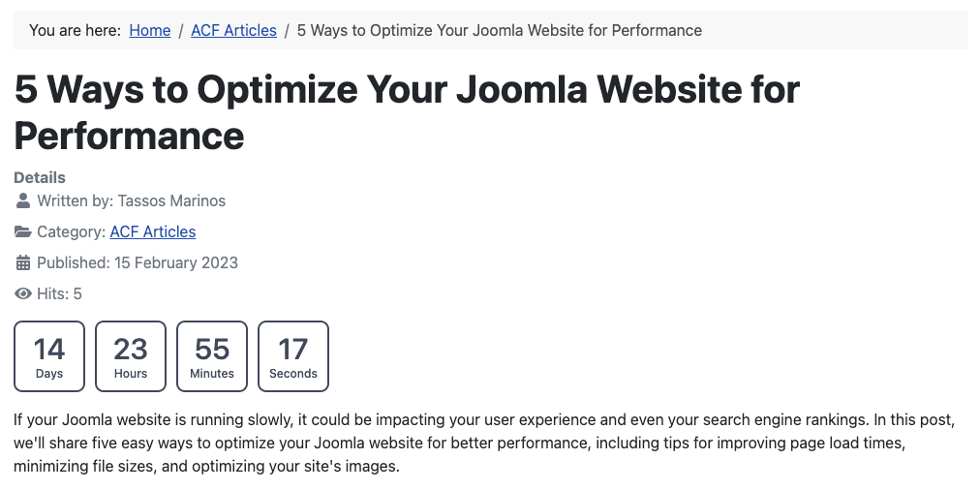Open the Home breadcrumb link

150,30
